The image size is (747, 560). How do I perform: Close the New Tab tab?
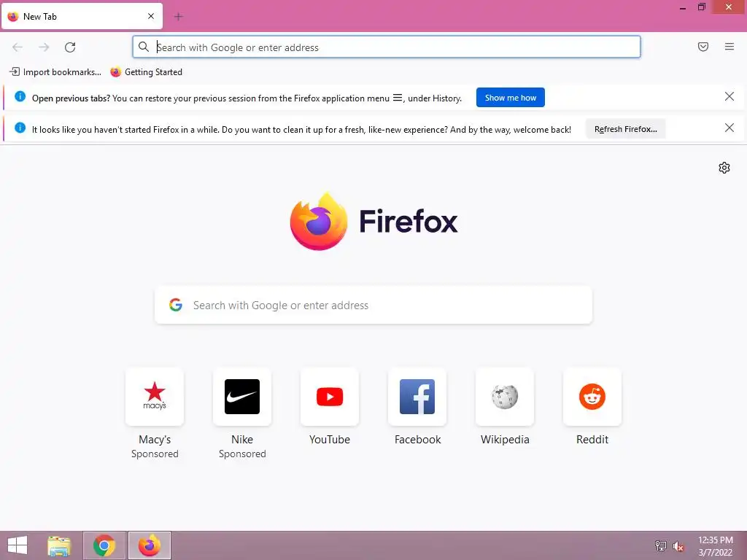click(x=150, y=16)
